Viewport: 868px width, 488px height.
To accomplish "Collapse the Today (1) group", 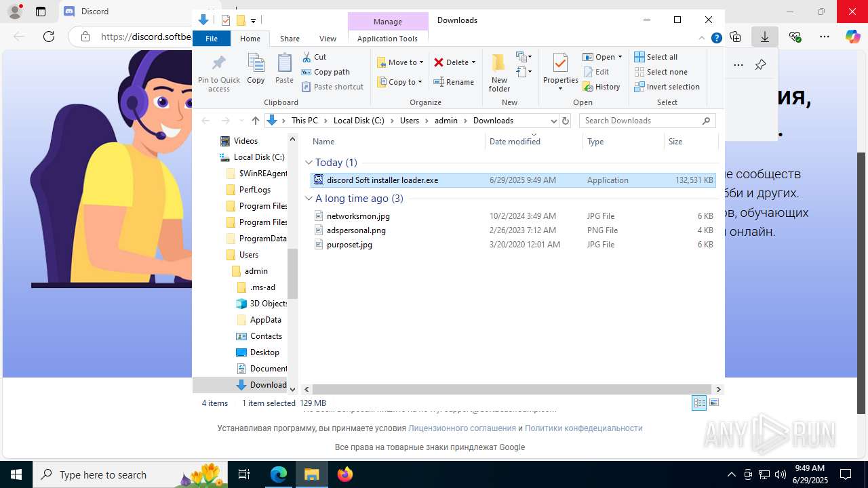I will click(309, 163).
